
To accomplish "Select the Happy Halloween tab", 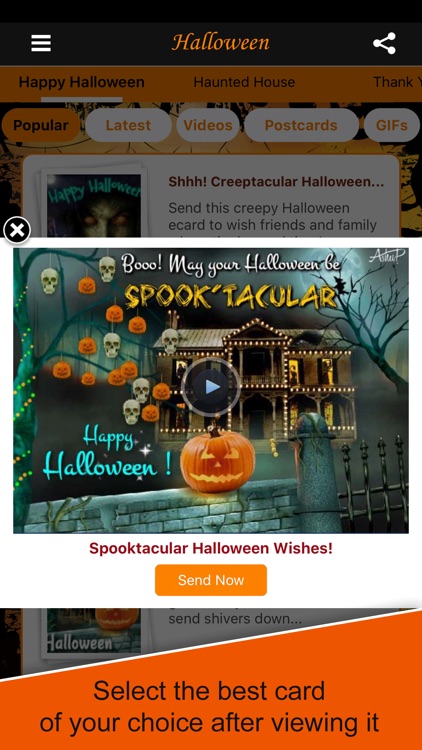I will 81,82.
